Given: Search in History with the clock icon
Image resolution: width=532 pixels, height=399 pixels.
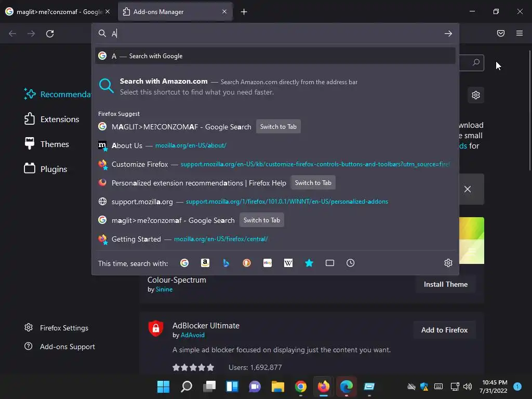Looking at the screenshot, I should 351,263.
